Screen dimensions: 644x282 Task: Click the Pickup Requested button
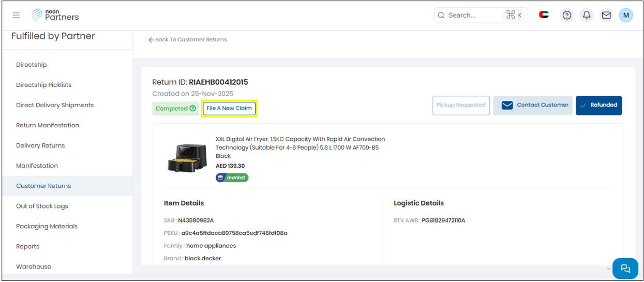[460, 105]
